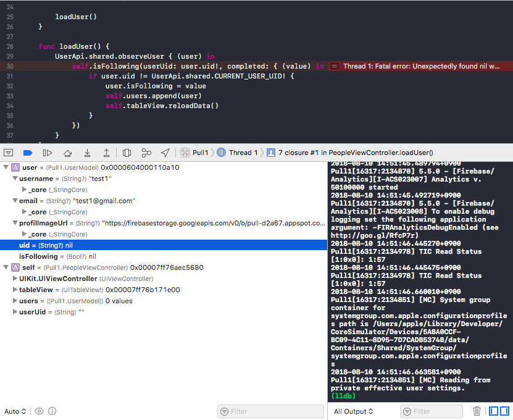Click line number 28 in the gutter
Viewport: 513px width, 420px height.
10,46
